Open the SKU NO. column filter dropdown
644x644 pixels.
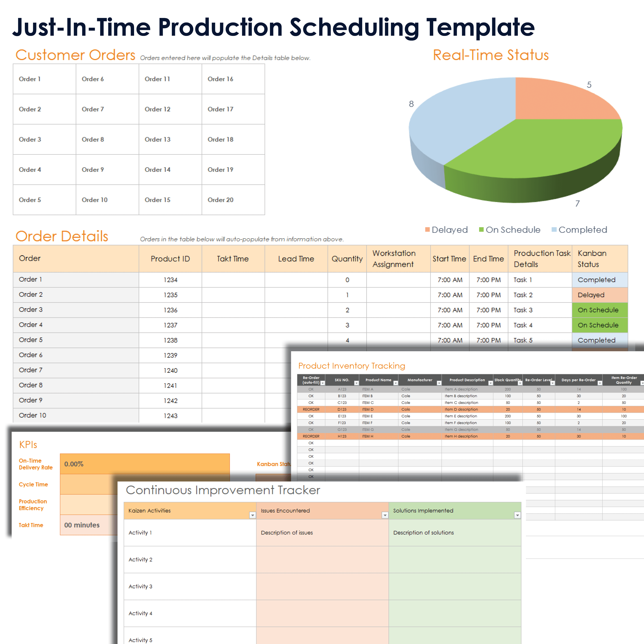[356, 383]
